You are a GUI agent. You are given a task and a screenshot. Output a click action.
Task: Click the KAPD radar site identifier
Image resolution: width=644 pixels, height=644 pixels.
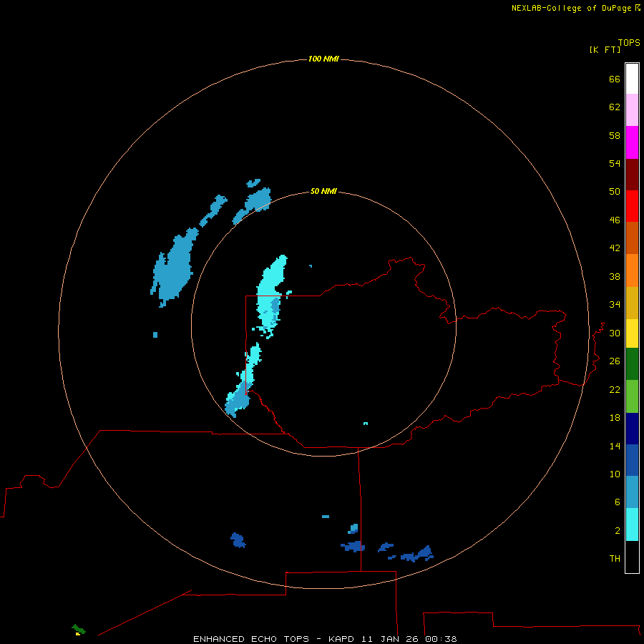coord(342,639)
